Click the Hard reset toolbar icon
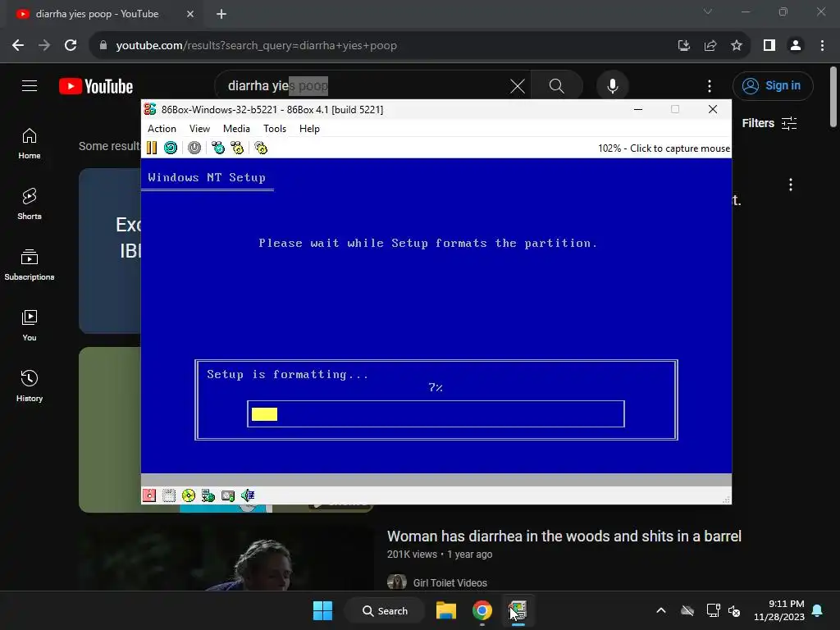 pyautogui.click(x=171, y=148)
